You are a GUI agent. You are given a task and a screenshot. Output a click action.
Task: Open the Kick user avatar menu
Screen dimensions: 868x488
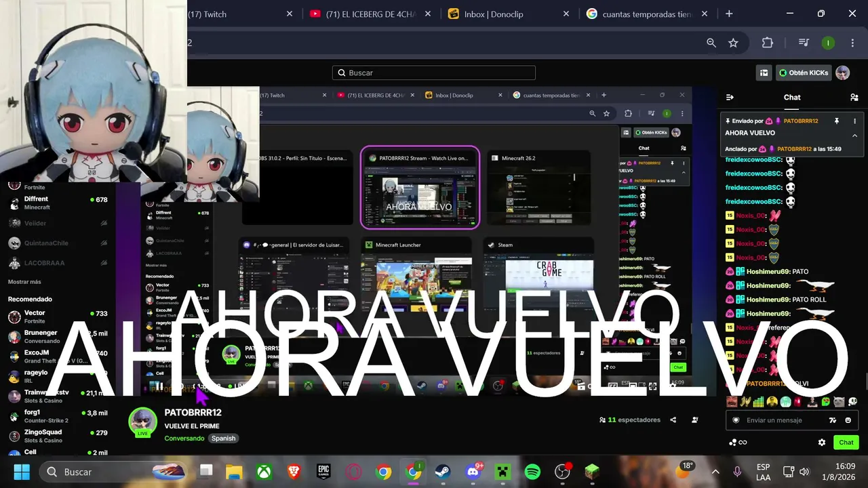coord(842,73)
